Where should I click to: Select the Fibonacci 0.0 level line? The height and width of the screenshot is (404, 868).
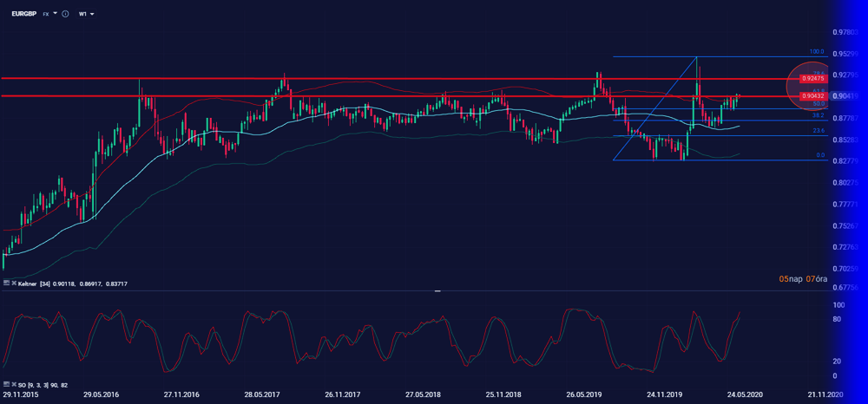[694, 160]
